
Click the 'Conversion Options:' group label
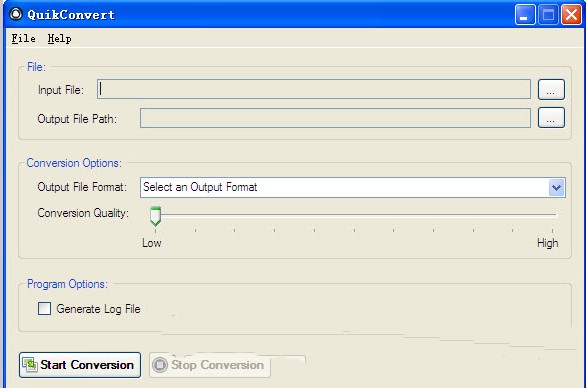(x=74, y=163)
